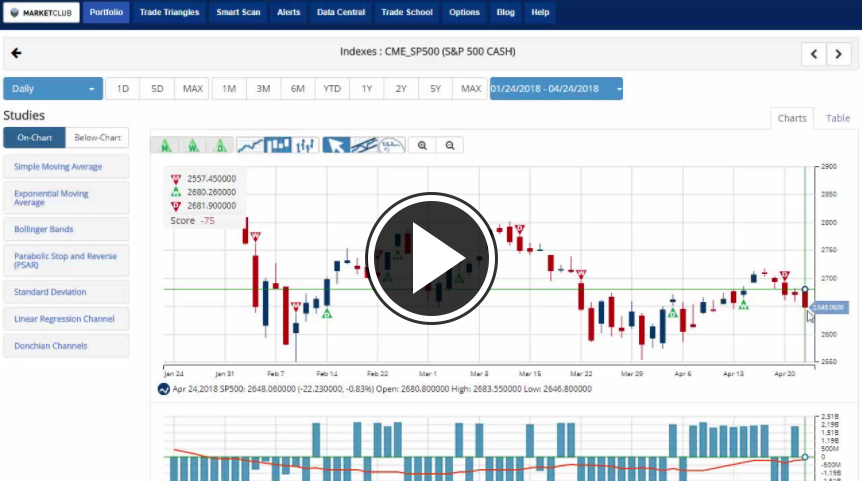
Task: Toggle the weekly Trade Triangle icon
Action: pyautogui.click(x=193, y=146)
